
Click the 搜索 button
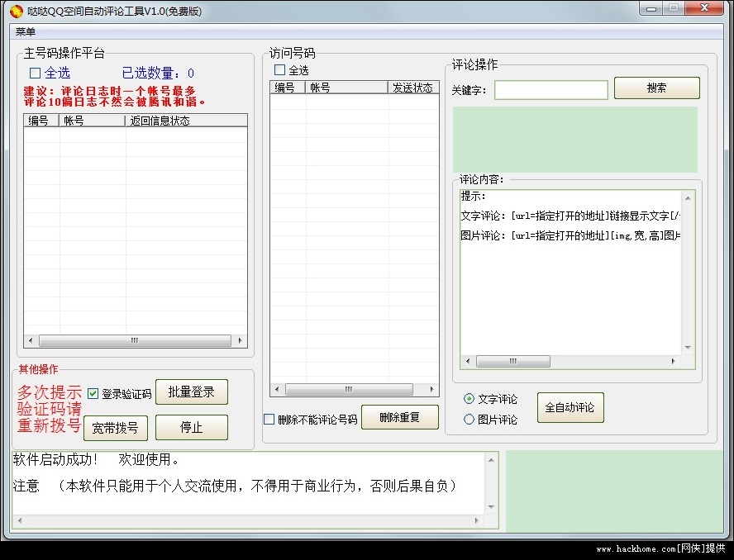coord(657,88)
